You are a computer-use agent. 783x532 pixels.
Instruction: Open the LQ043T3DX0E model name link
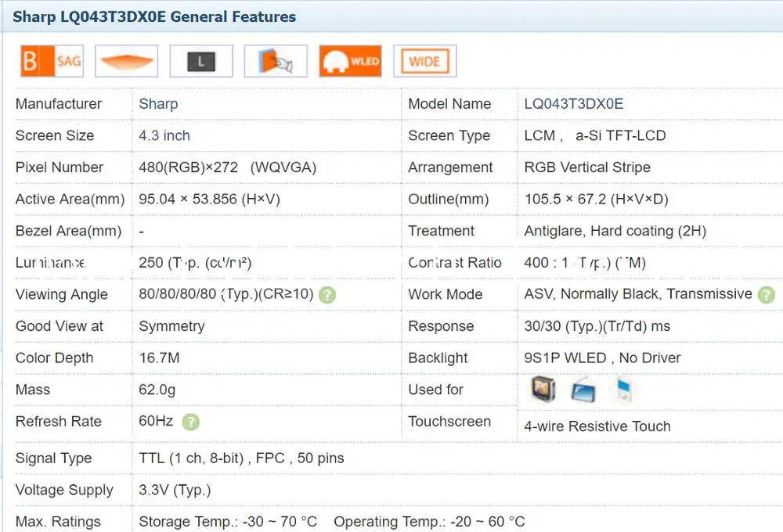coord(574,104)
